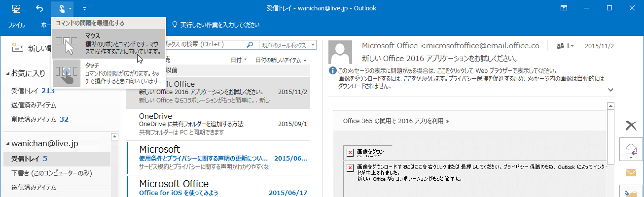Click the lightbulb Tell Me search box
Screen dimensions: 644x197
(x=215, y=25)
